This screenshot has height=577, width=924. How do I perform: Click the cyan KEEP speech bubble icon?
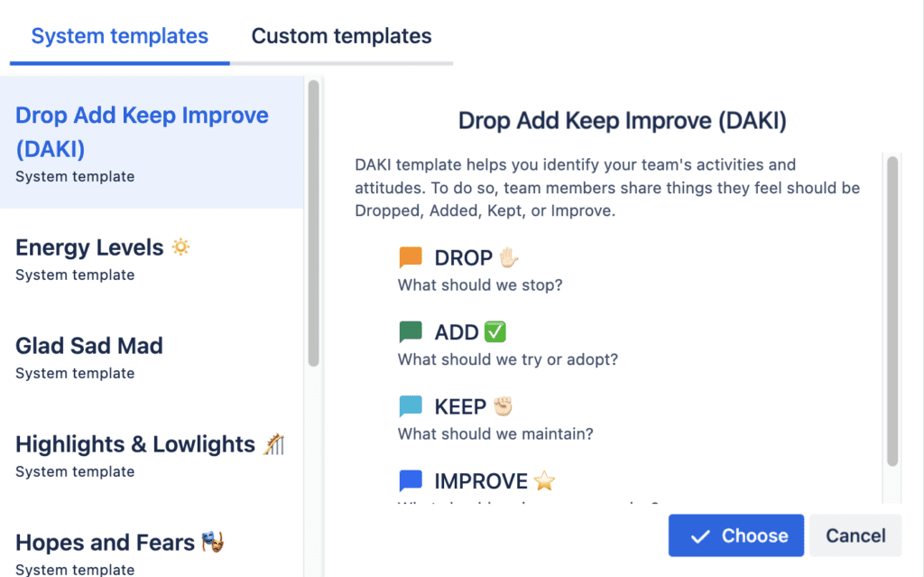[411, 406]
